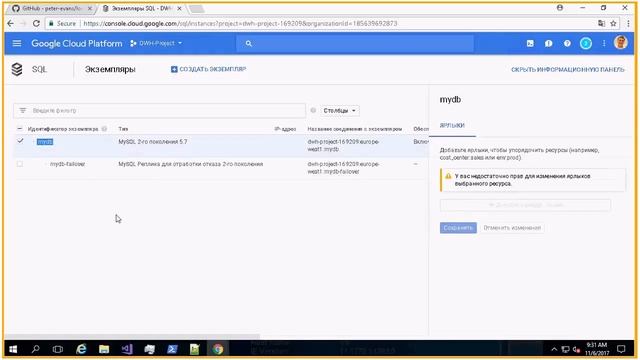Open the mydb instance link
Viewport: 640px width, 360px height.
pos(45,142)
